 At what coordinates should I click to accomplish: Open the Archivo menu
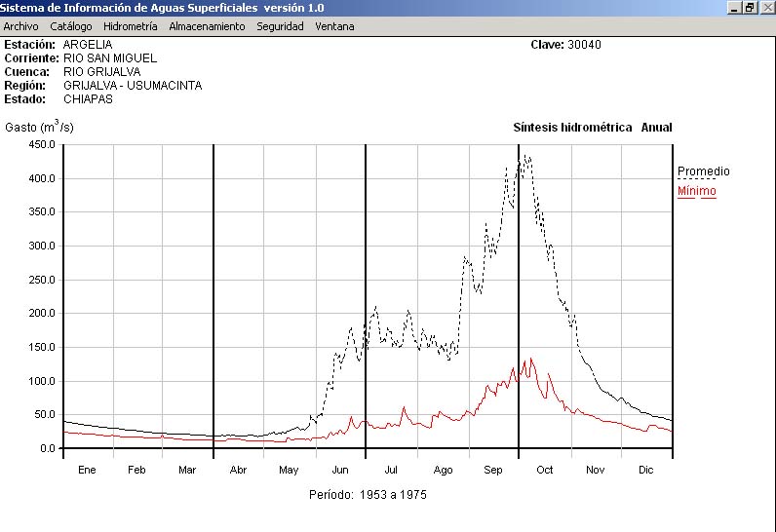20,26
